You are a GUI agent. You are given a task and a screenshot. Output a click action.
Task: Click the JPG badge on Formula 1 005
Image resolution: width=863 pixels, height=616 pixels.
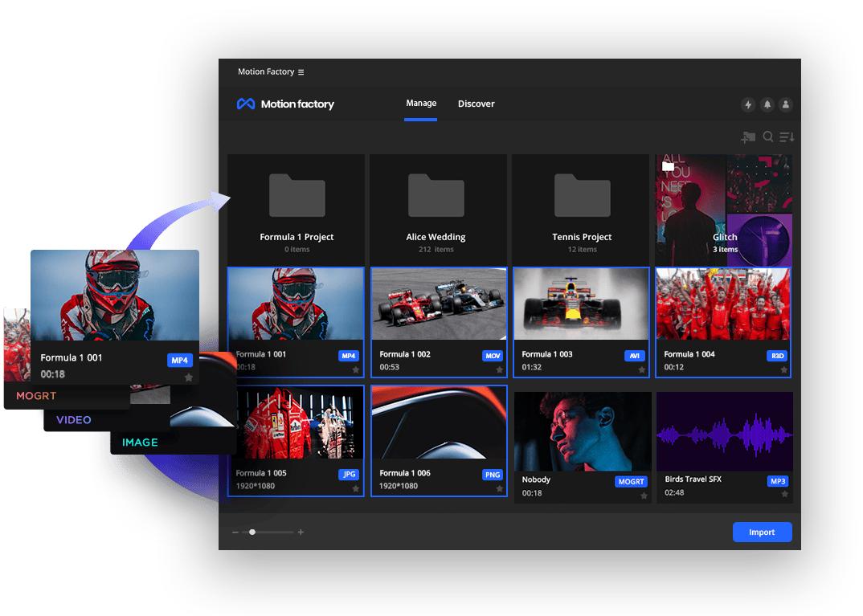[349, 475]
